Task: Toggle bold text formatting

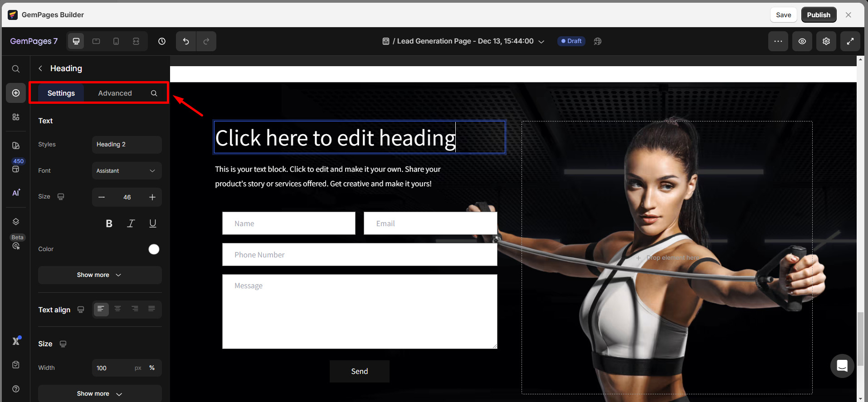Action: (x=109, y=223)
